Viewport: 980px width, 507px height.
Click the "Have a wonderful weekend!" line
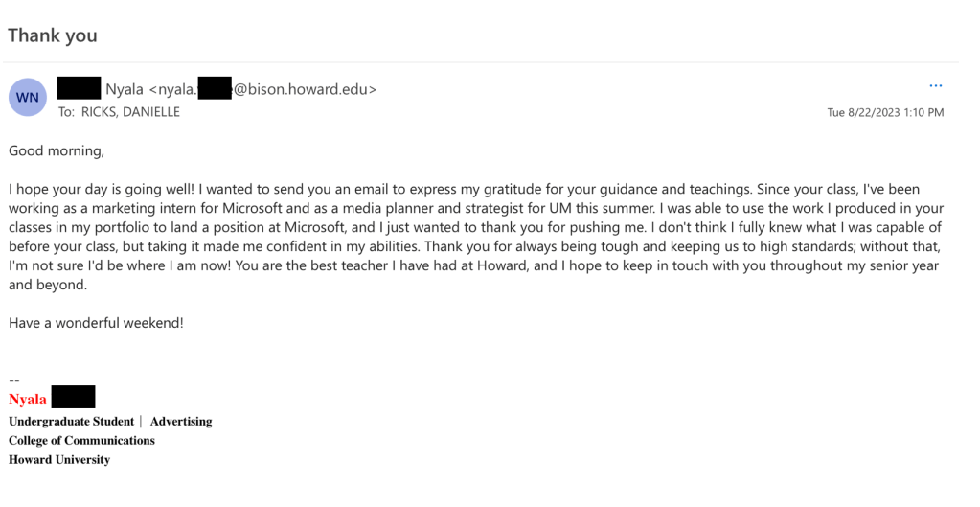[x=96, y=323]
